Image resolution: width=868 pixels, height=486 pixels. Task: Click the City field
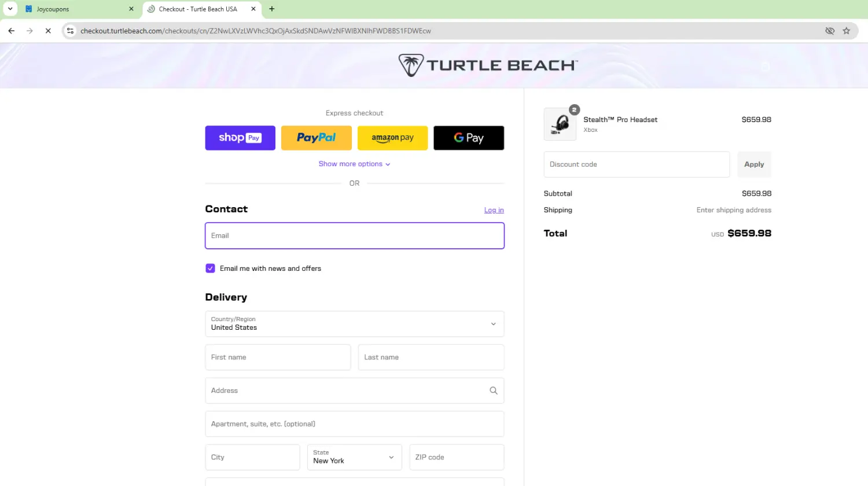252,457
